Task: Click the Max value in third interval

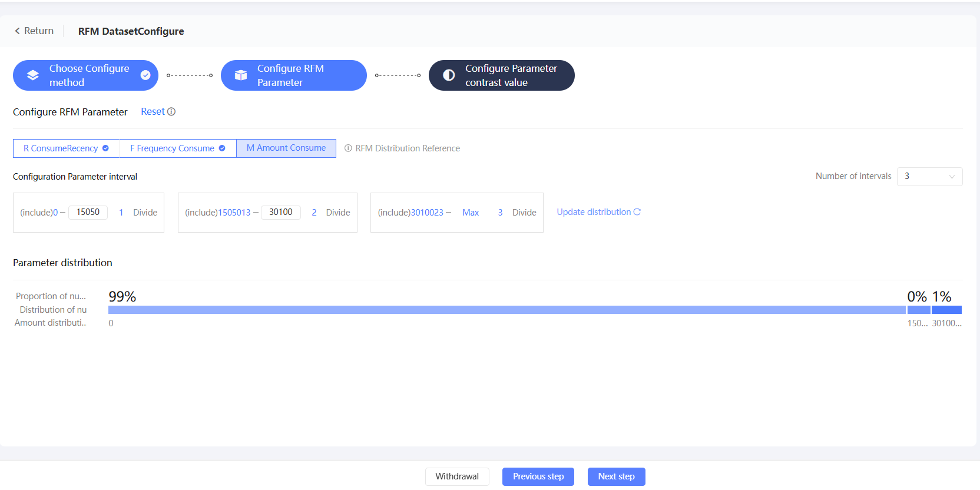Action: 471,213
